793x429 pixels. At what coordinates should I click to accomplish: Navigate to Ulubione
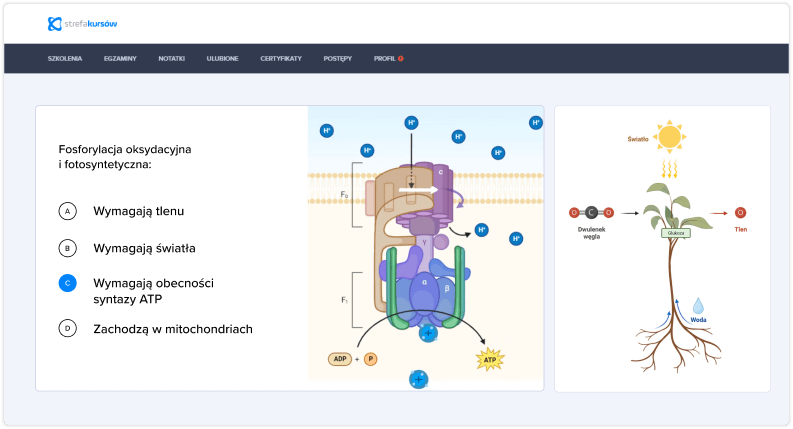point(222,59)
